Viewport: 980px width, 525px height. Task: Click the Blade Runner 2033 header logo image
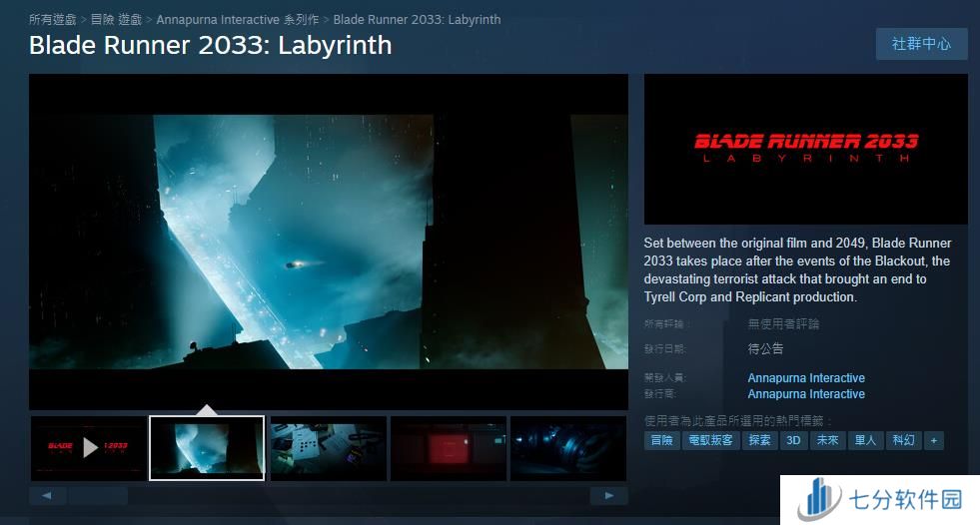pos(805,149)
